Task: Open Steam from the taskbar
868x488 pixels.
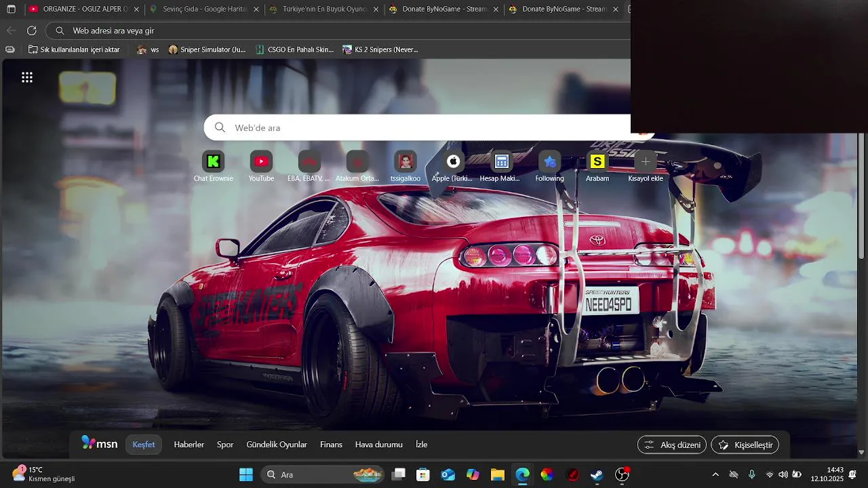Action: [597, 474]
